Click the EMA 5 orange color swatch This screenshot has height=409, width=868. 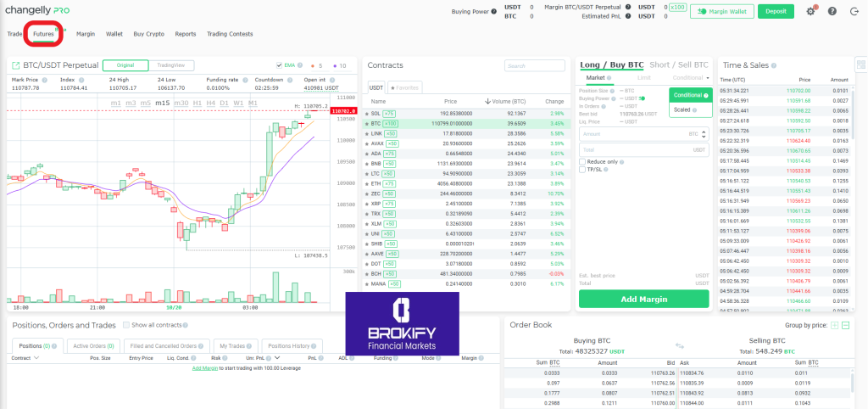[312, 65]
